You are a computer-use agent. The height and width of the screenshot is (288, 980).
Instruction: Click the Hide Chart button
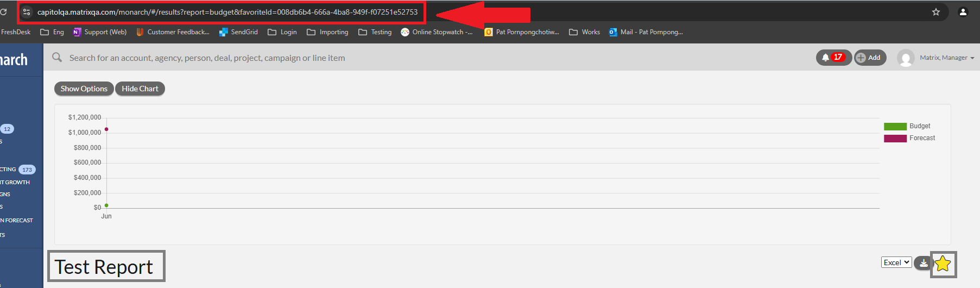(x=140, y=89)
